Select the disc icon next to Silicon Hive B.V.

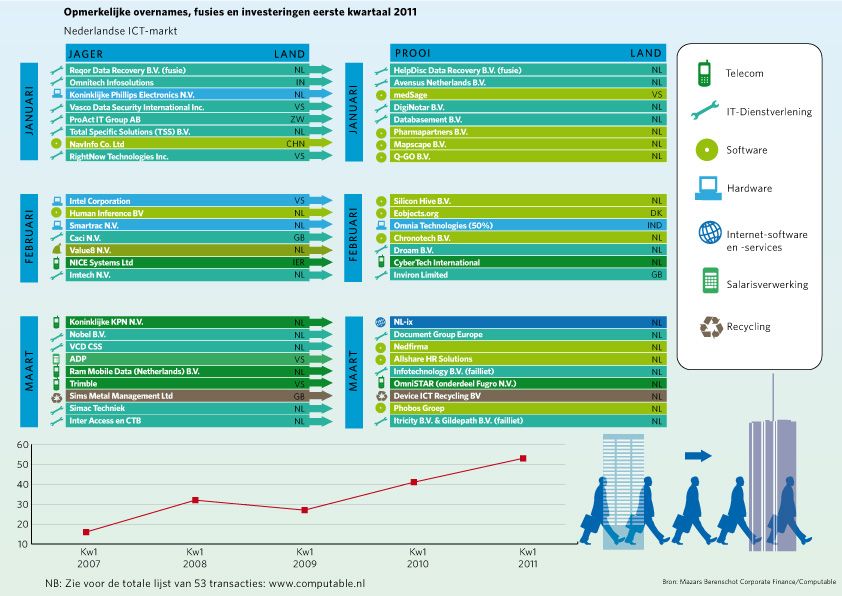point(381,201)
